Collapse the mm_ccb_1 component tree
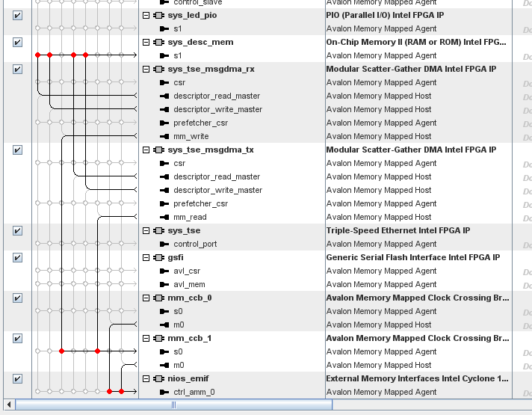Viewport: 532px width, 415px height. pyautogui.click(x=146, y=338)
